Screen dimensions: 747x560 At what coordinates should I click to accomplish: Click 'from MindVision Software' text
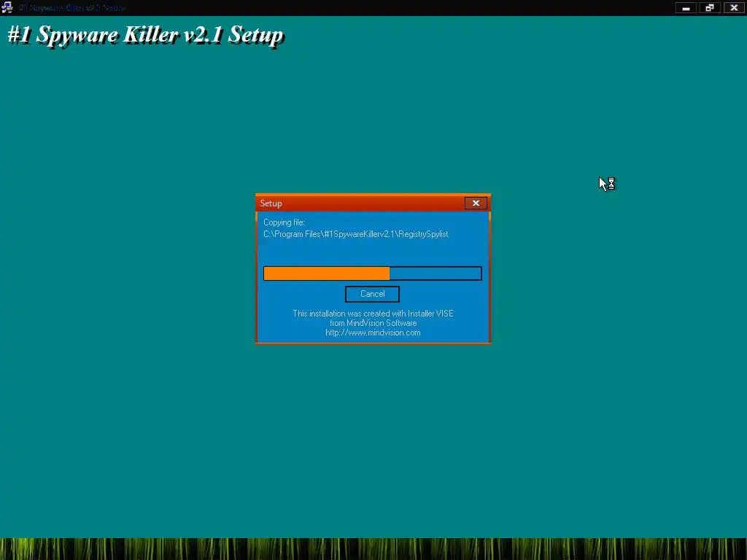[373, 323]
